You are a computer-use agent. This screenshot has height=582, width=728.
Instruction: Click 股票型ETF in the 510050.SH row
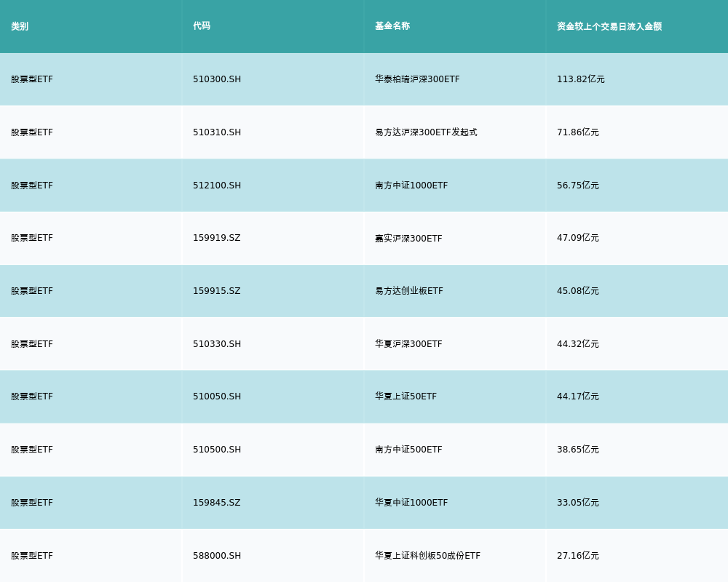pyautogui.click(x=32, y=396)
